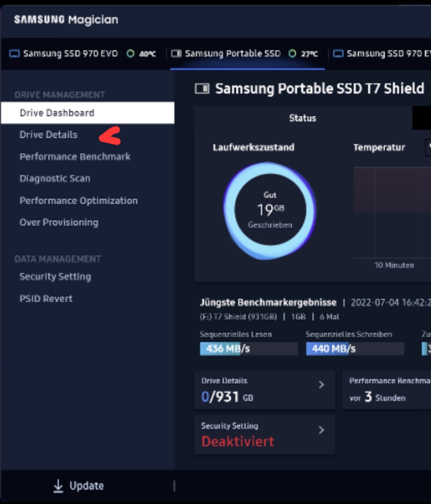Click the Temperatur graph area
This screenshot has width=431, height=504.
(392, 212)
